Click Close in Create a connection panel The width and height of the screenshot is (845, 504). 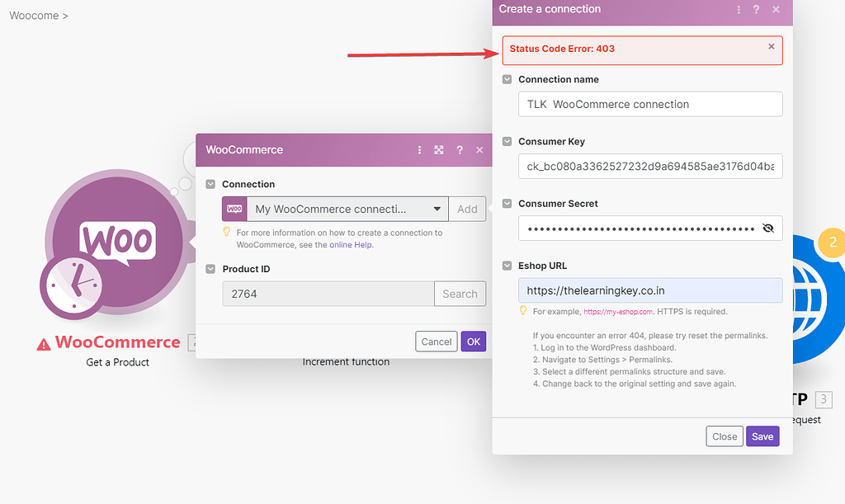click(725, 436)
